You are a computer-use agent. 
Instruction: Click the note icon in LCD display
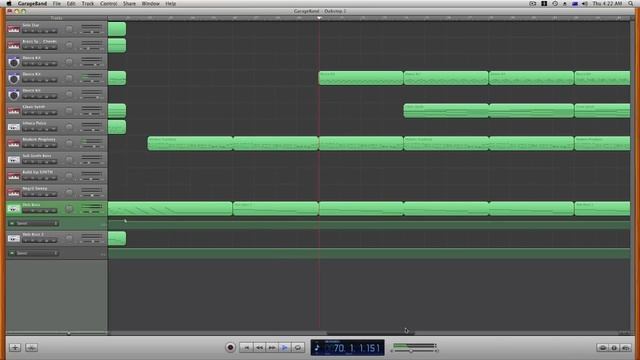[x=317, y=348]
